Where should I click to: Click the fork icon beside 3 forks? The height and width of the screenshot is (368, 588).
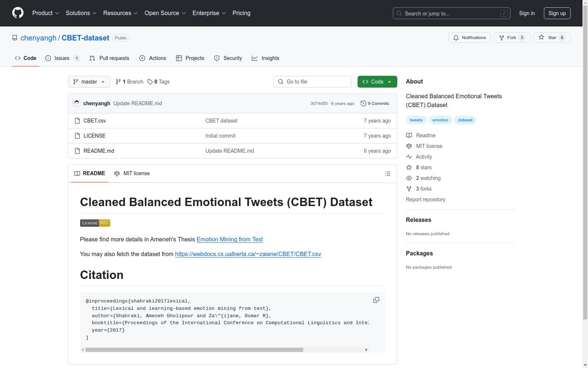pos(409,189)
